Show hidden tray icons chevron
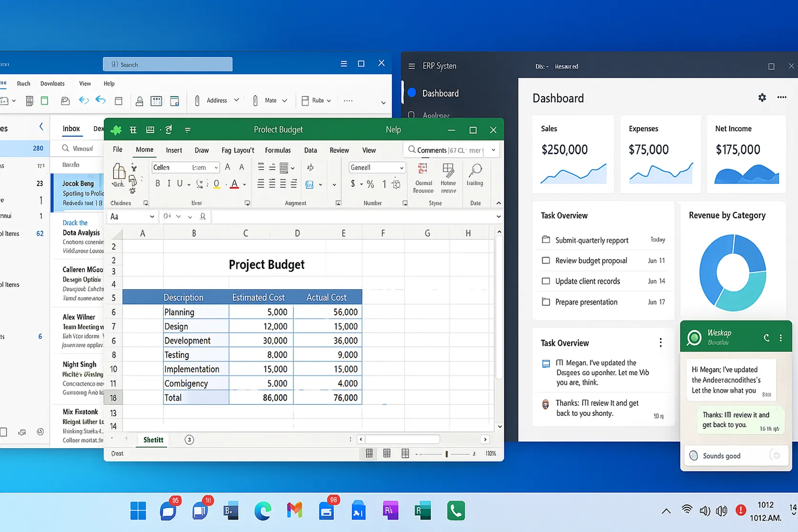Screen dimensions: 798x532 666,511
